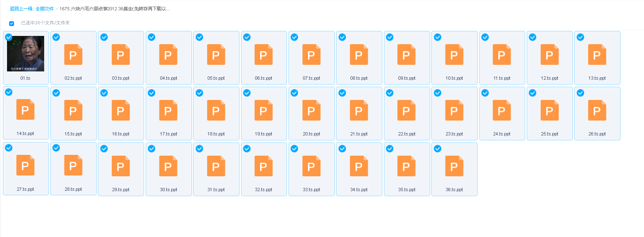Viewport: 644px width, 237px height.
Task: Deselect the 31.ts.ppt checkmark
Action: tap(199, 149)
